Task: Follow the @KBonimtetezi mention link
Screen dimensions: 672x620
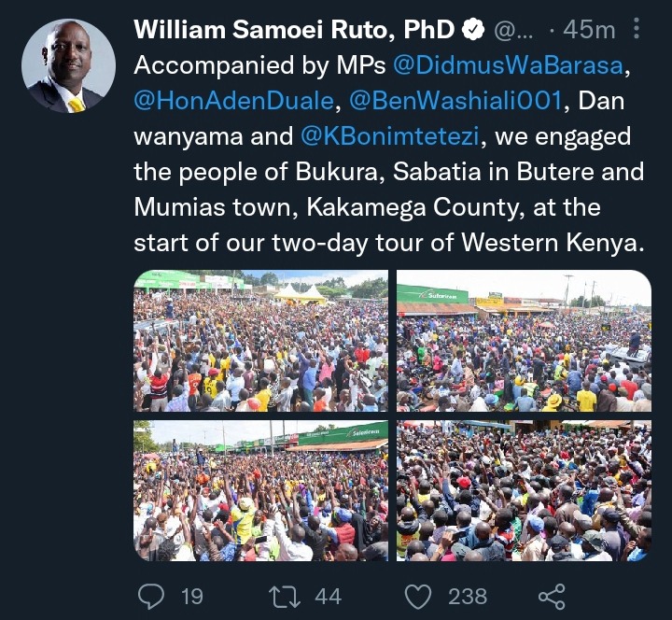Action: 389,136
